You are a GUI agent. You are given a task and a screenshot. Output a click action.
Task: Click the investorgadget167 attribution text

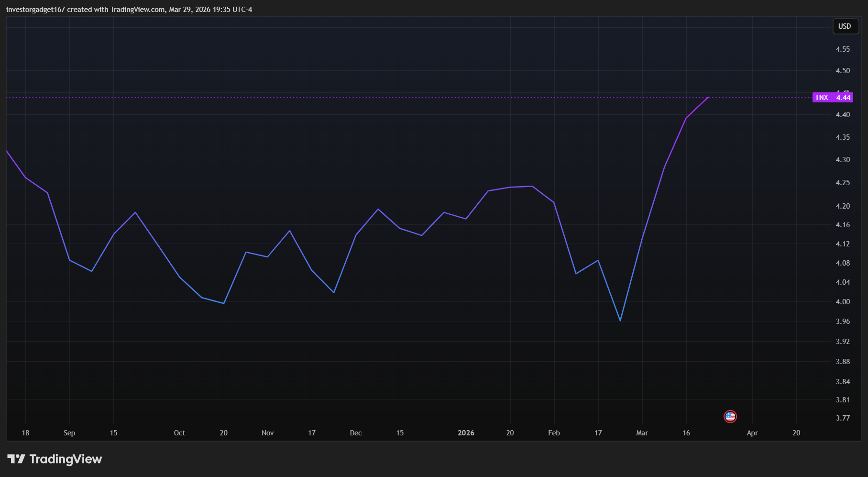tap(35, 10)
